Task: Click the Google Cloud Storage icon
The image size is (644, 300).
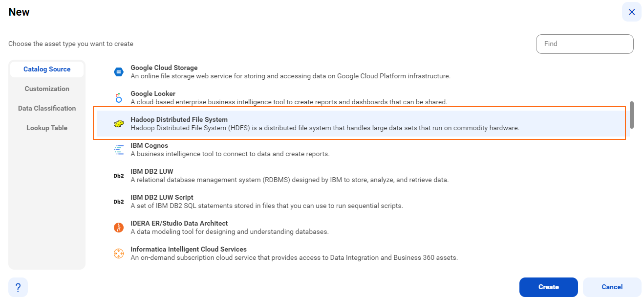Action: click(118, 72)
